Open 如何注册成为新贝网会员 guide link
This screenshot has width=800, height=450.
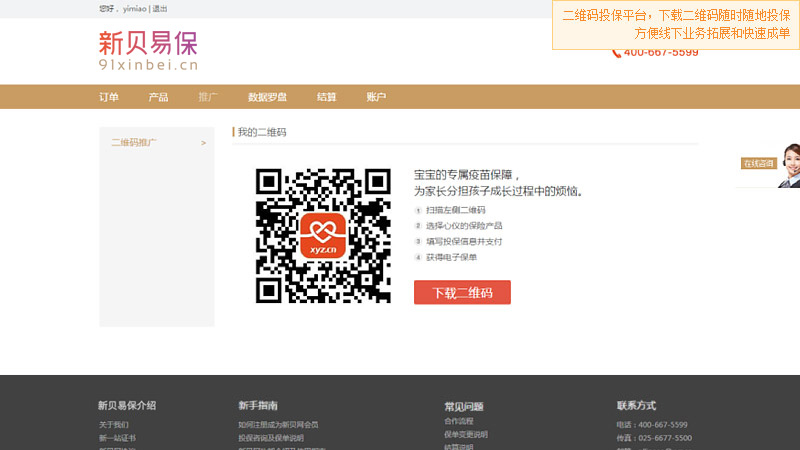tap(278, 424)
